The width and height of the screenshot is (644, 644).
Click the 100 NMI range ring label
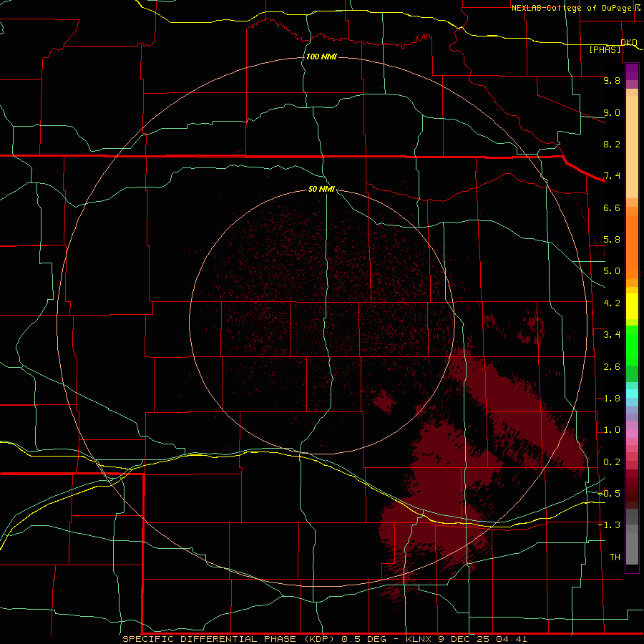pos(321,57)
